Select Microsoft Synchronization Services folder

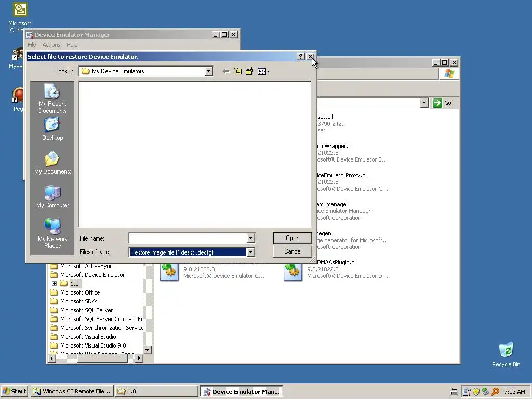tap(102, 328)
